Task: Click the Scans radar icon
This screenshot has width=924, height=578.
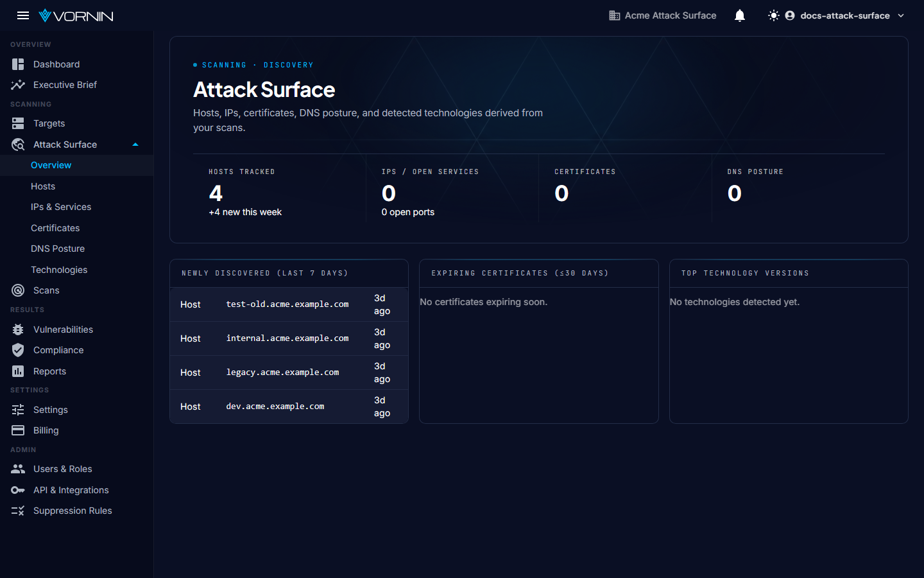Action: (18, 290)
